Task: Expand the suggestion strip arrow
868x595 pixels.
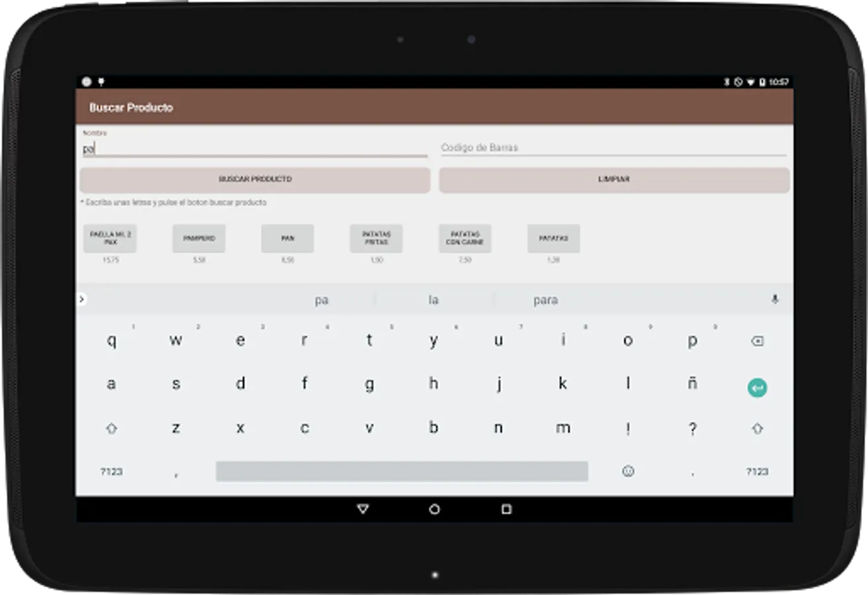Action: [x=81, y=299]
